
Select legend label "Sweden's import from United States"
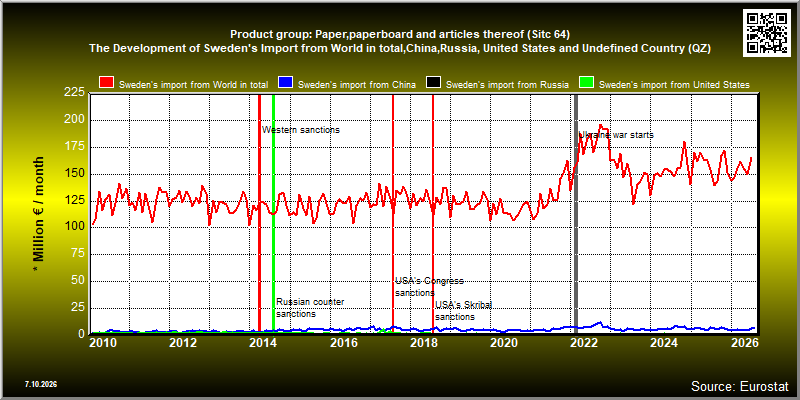click(674, 85)
